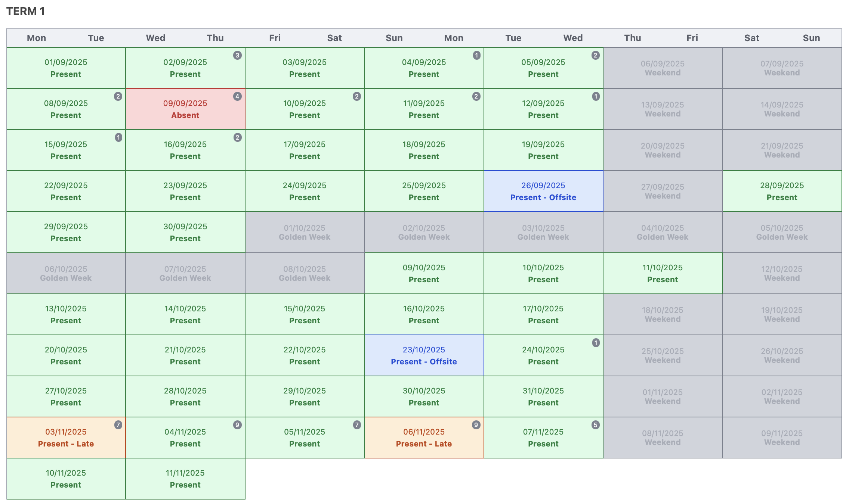Click the badge 4 on absent day 09/09/2025

237,97
